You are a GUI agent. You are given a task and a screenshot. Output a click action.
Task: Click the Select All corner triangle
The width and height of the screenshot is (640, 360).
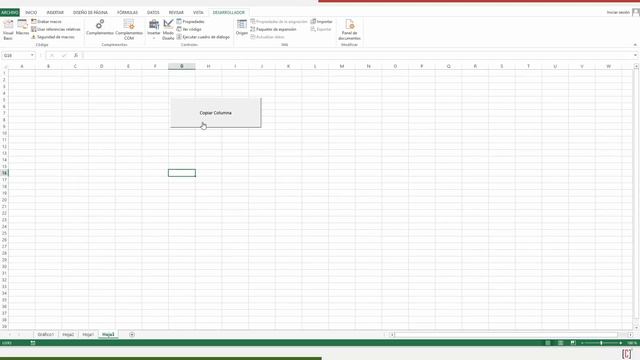coord(4,67)
